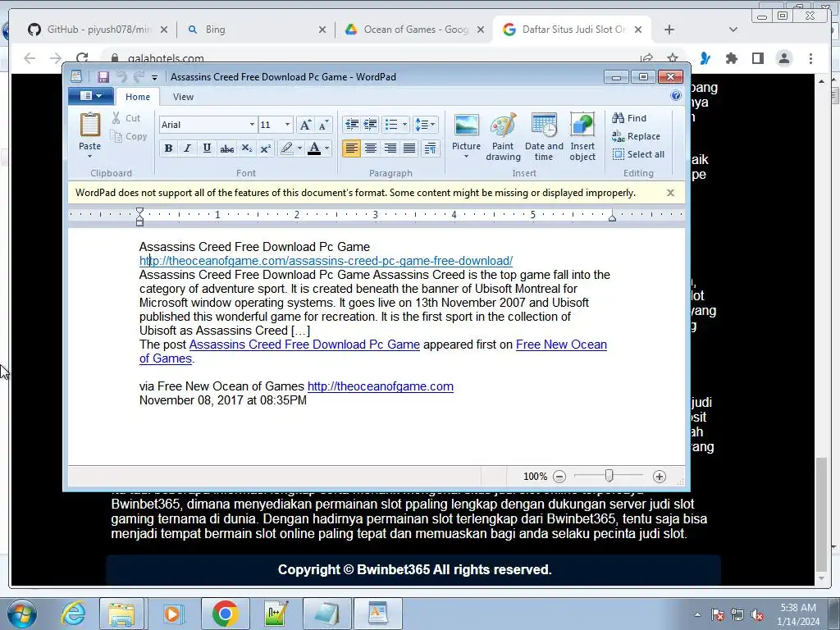Click the Copy icon in Clipboard group
Viewport: 840px width, 630px height.
[116, 136]
